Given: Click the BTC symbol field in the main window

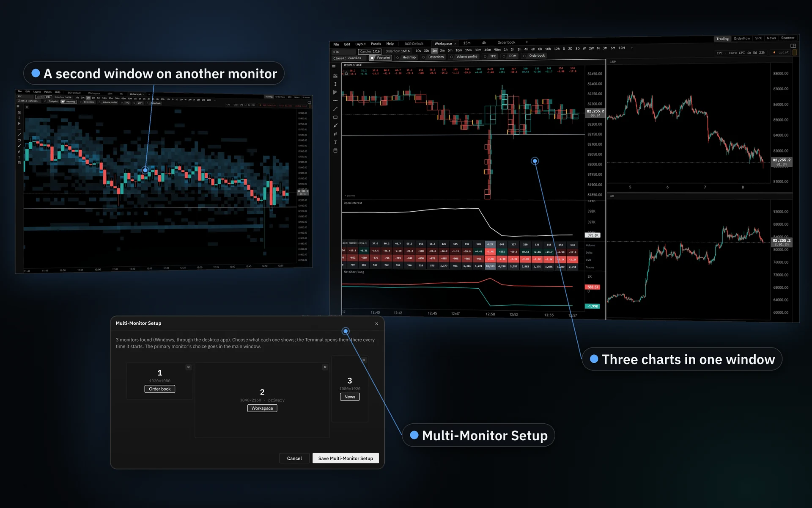Looking at the screenshot, I should click(x=344, y=52).
